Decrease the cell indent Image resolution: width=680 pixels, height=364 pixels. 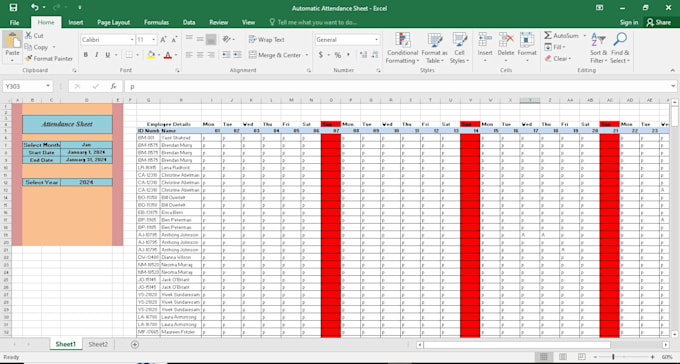coord(226,55)
